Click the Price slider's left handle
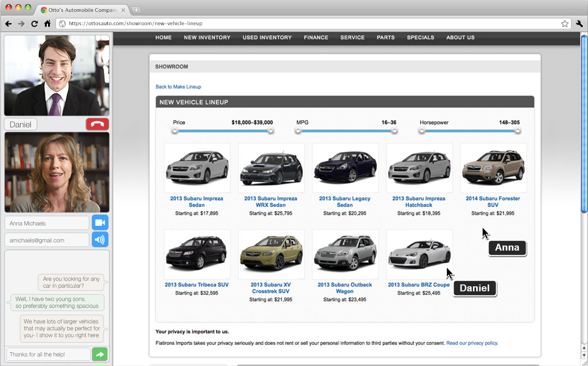 175,131
